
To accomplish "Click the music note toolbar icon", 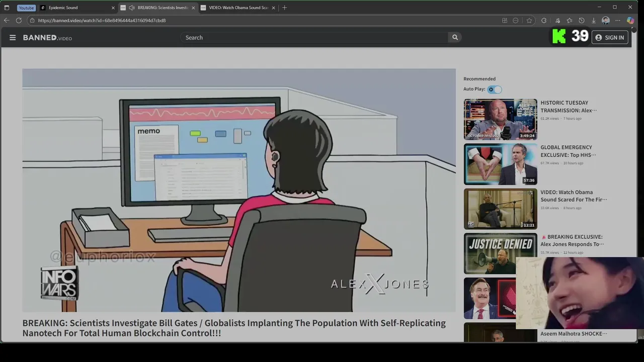I will [x=557, y=21].
